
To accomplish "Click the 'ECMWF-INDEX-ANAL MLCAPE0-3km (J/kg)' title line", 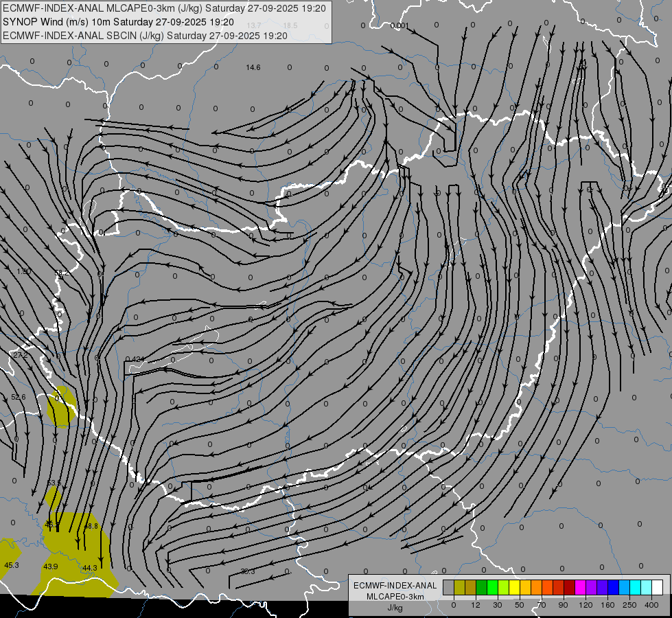I will point(164,8).
